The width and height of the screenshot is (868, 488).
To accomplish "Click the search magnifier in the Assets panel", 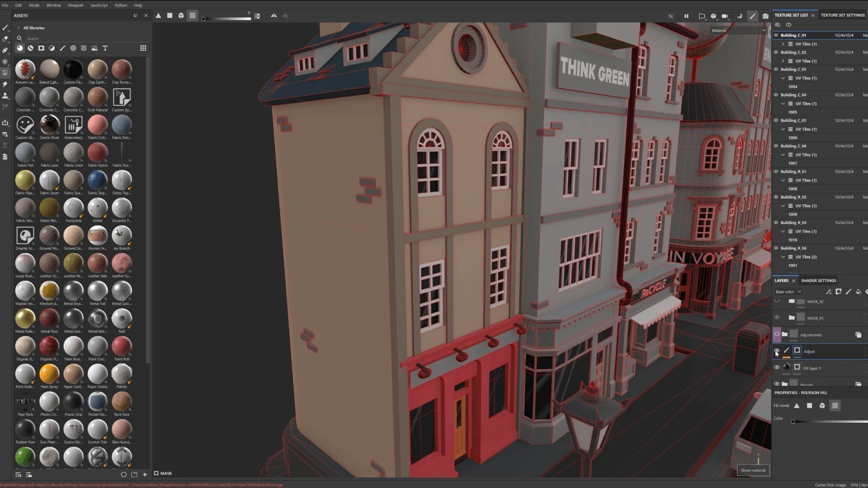I will pos(20,38).
